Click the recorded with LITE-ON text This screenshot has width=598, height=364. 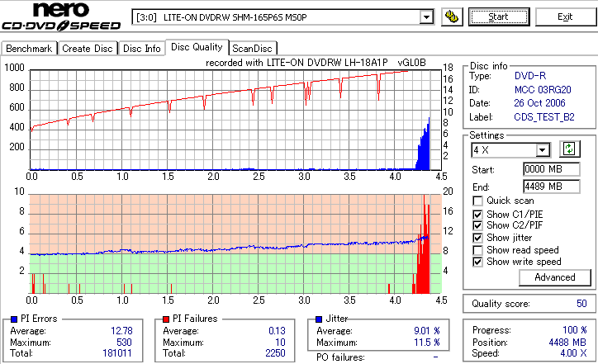pyautogui.click(x=316, y=63)
